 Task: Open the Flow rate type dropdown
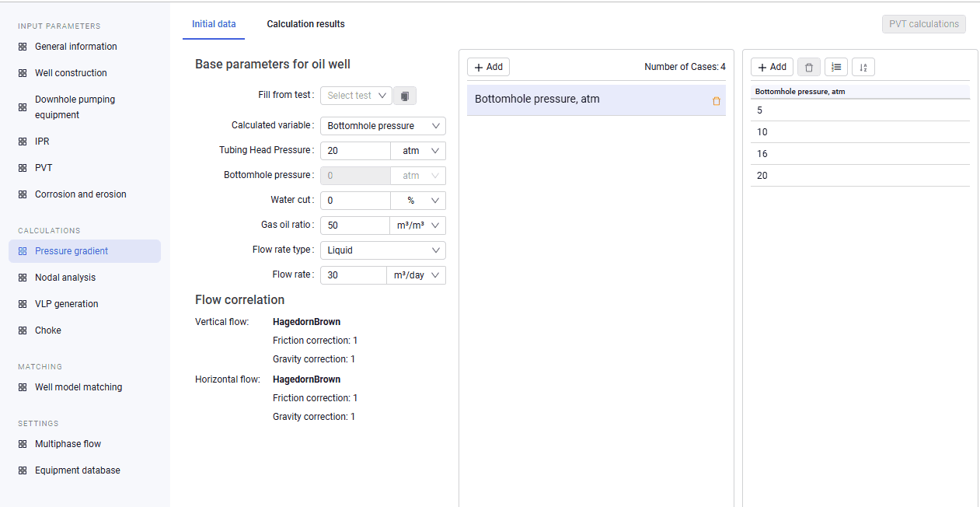pos(383,250)
